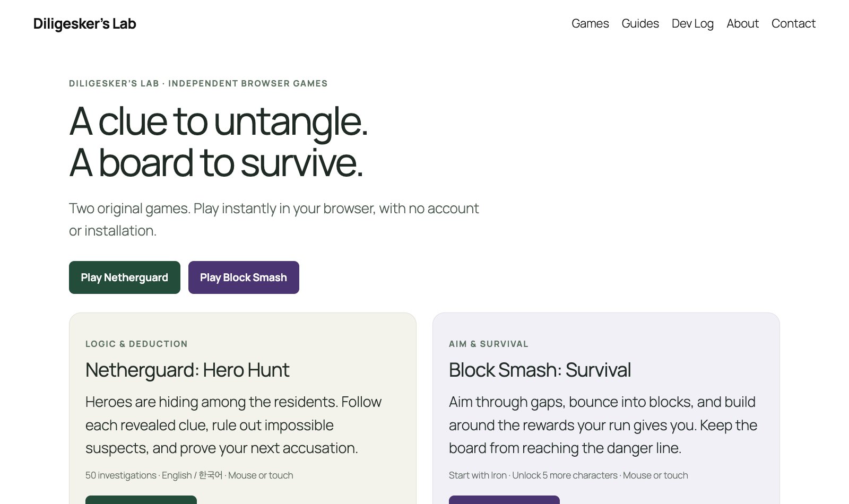
Task: Visit the About page link
Action: 742,24
